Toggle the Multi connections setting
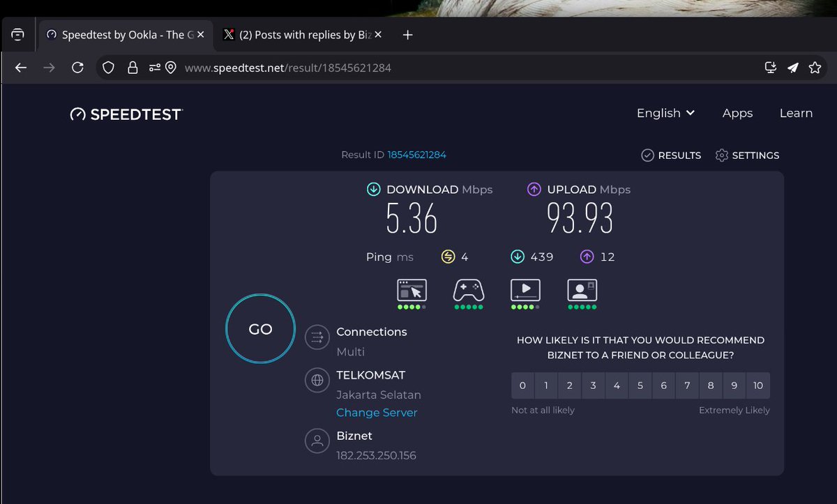 point(350,352)
